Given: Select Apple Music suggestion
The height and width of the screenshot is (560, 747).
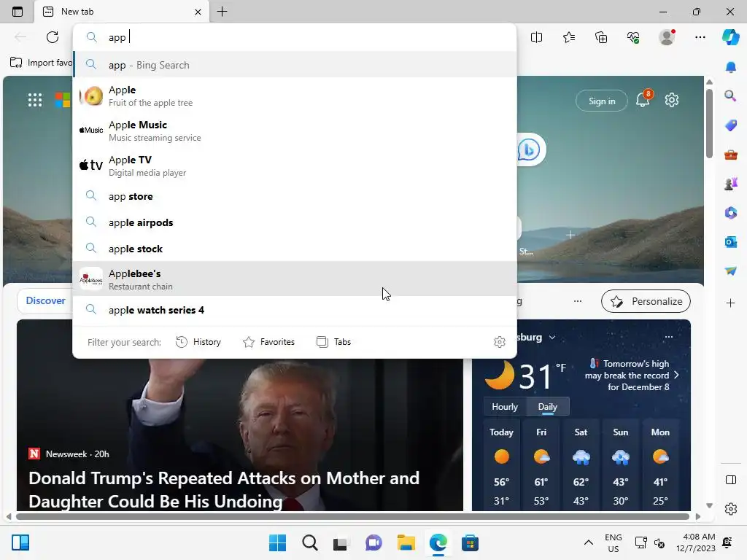Looking at the screenshot, I should (x=295, y=131).
